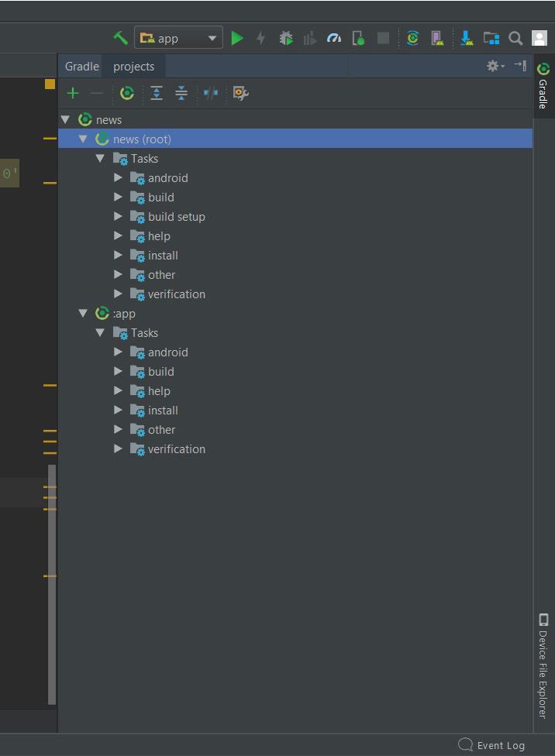Click the Collapse All tree icon
Viewport: 555px width, 756px height.
[x=181, y=93]
